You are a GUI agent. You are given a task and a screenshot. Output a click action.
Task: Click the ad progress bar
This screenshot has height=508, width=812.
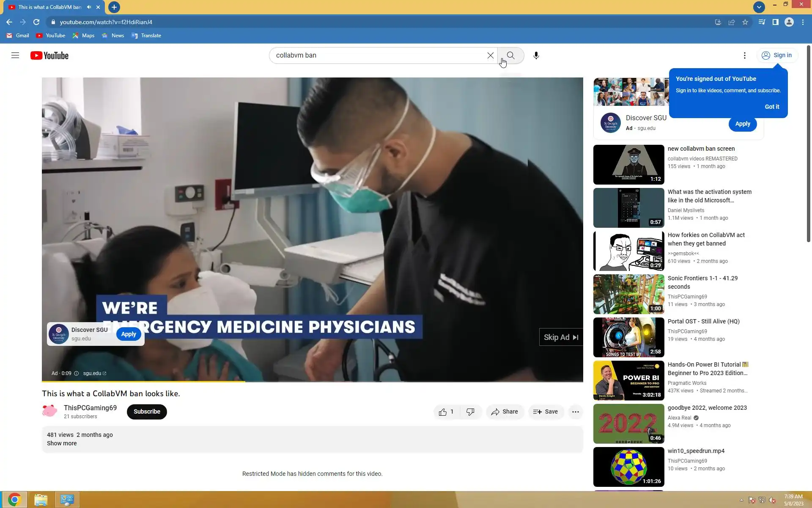point(312,381)
